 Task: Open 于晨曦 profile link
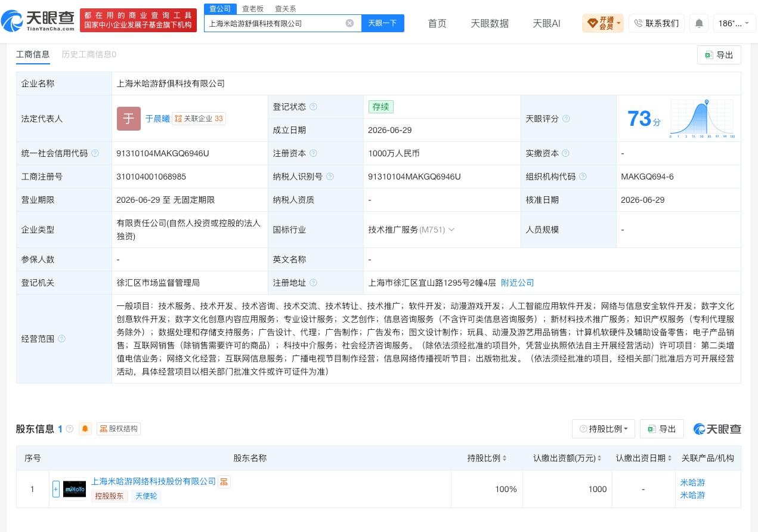tap(157, 119)
